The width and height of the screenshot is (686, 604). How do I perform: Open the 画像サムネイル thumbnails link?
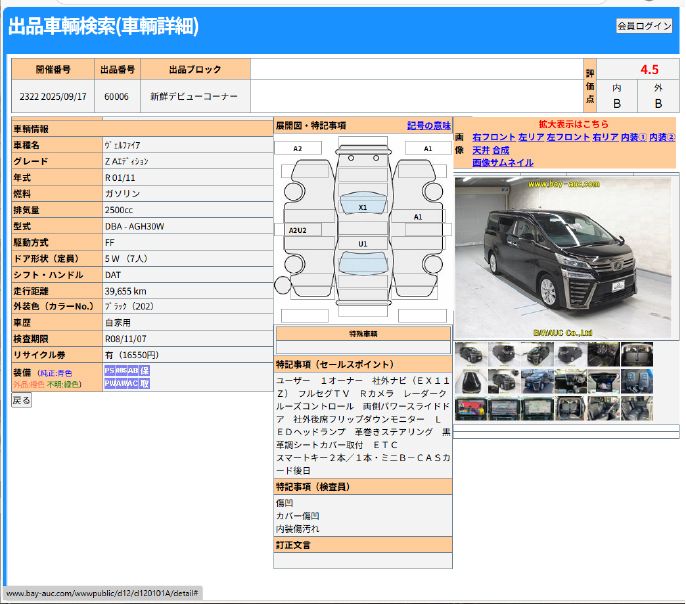coord(503,163)
